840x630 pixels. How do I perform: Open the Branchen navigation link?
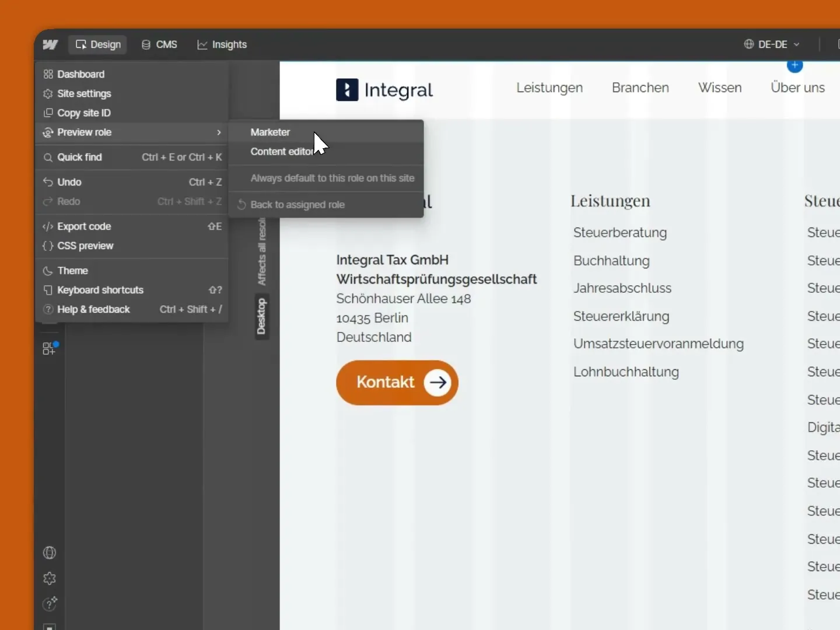[x=640, y=87]
